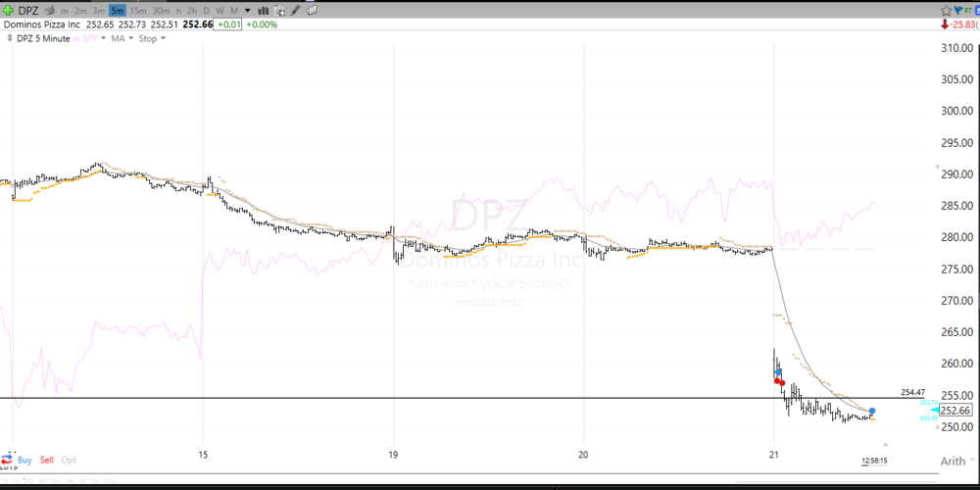980x490 pixels.
Task: Select the highlighted 5m timeframe
Action: 117,11
